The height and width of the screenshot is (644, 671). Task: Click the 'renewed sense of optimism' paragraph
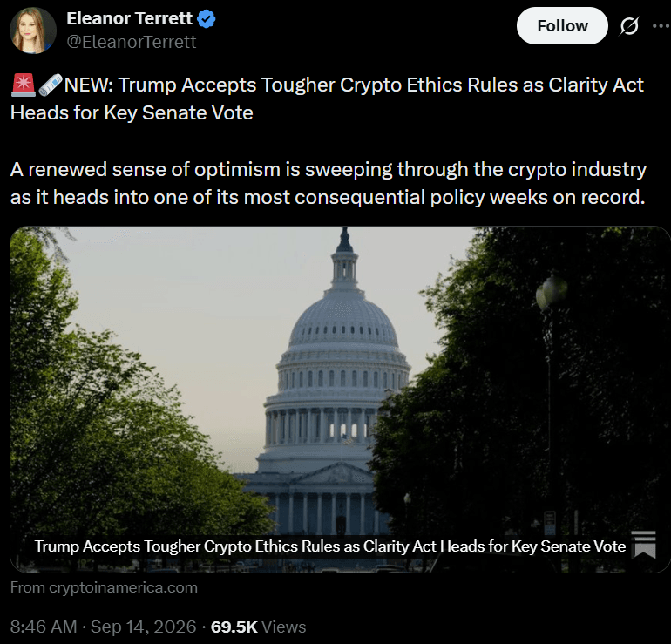click(x=329, y=183)
